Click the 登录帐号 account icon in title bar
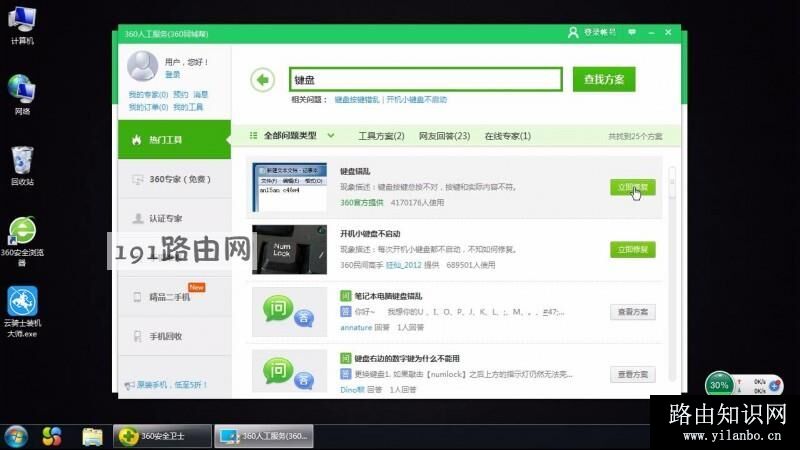Screen dimensions: 800x450 [x=573, y=33]
